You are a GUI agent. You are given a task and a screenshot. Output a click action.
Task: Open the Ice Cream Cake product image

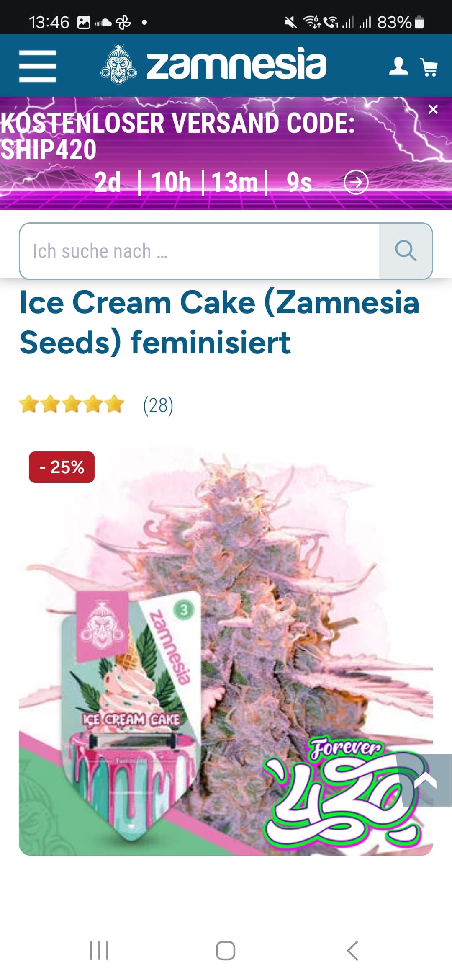click(x=226, y=653)
